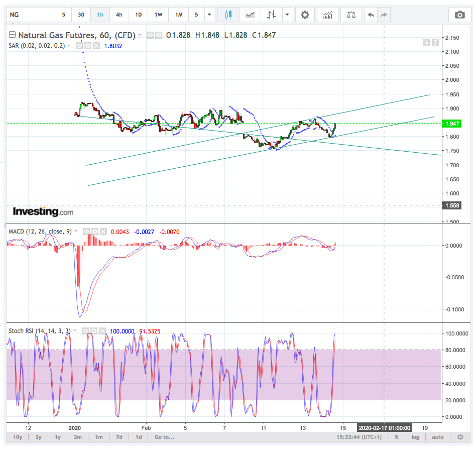Take a chart snapshot with camera icon

(459, 15)
